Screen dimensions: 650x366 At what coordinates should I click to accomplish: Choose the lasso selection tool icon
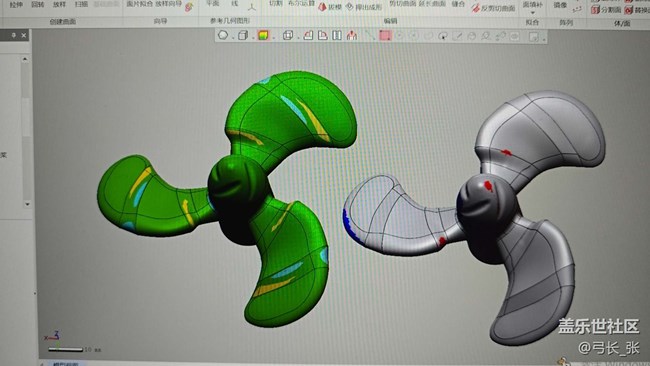pos(443,36)
